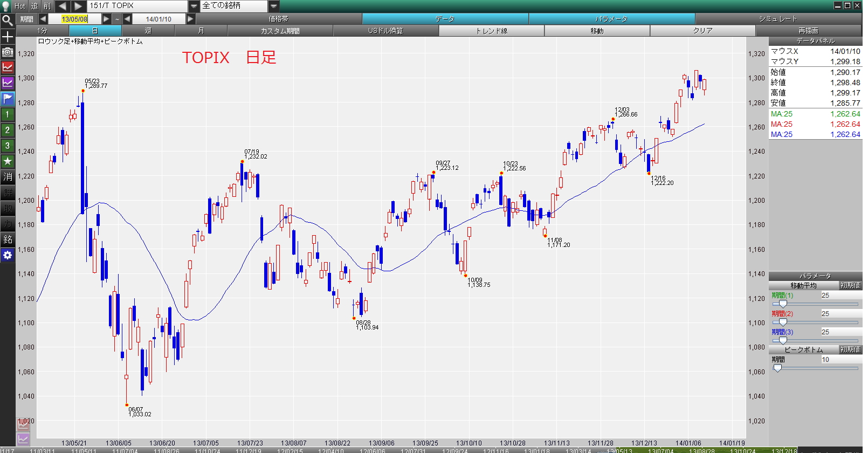Click the tilde range button between dates
This screenshot has width=868, height=453.
[x=117, y=19]
